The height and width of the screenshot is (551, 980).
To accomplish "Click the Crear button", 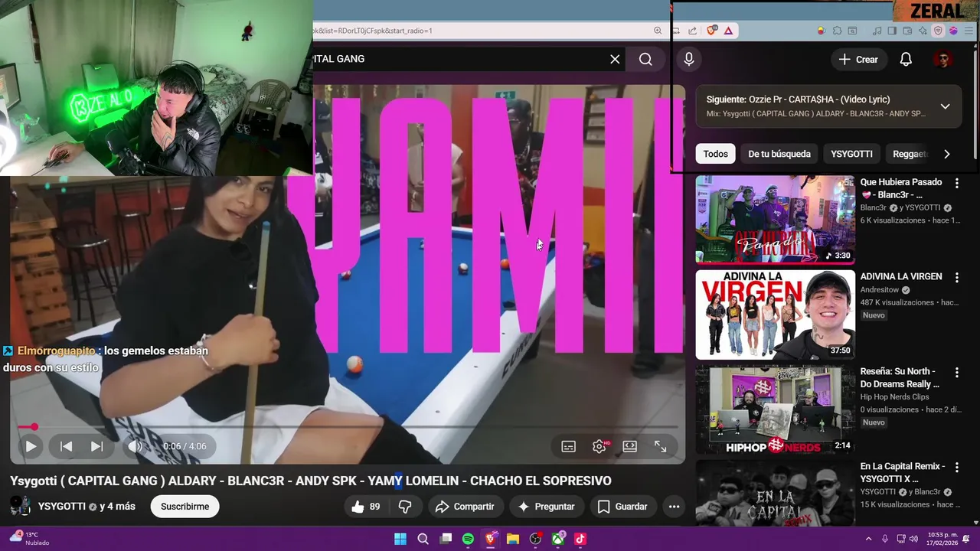I will point(858,59).
